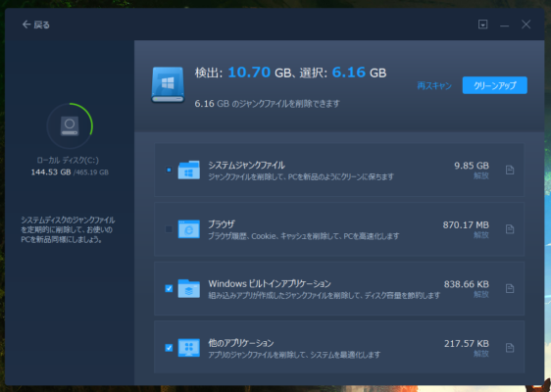Toggle the システムジャンクファイル checkbox
The image size is (551, 392).
[169, 170]
